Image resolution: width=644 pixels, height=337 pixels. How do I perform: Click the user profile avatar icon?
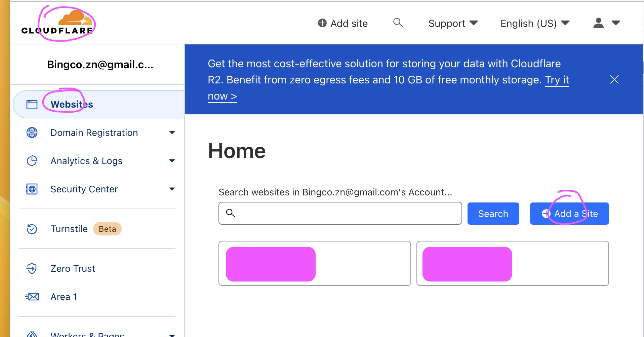click(x=598, y=23)
